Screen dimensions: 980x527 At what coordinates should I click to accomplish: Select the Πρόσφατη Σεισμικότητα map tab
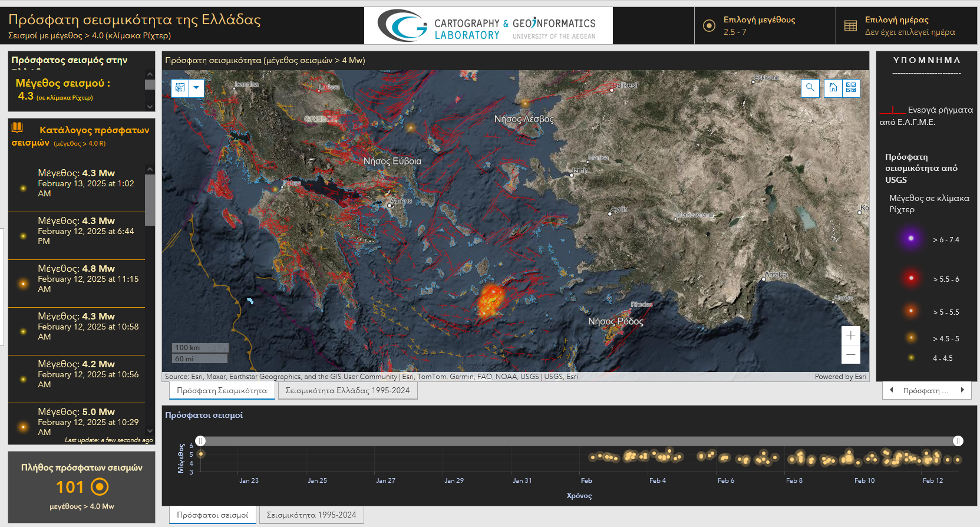click(x=222, y=390)
